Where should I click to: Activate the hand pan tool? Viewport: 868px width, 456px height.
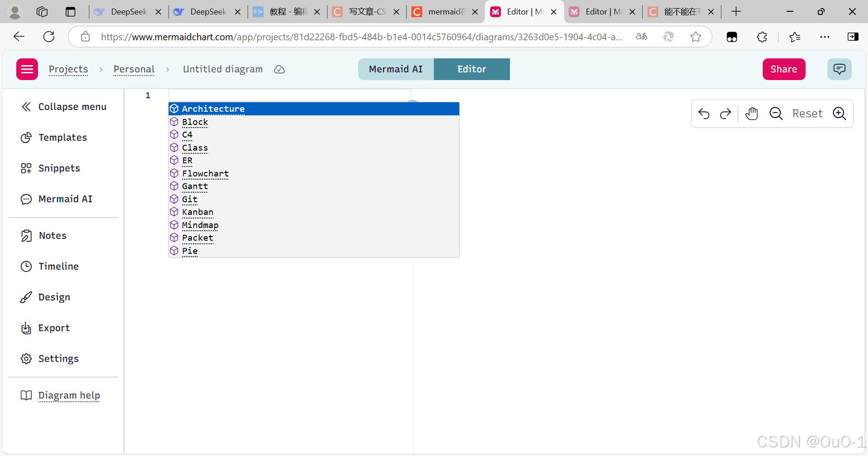(x=752, y=114)
